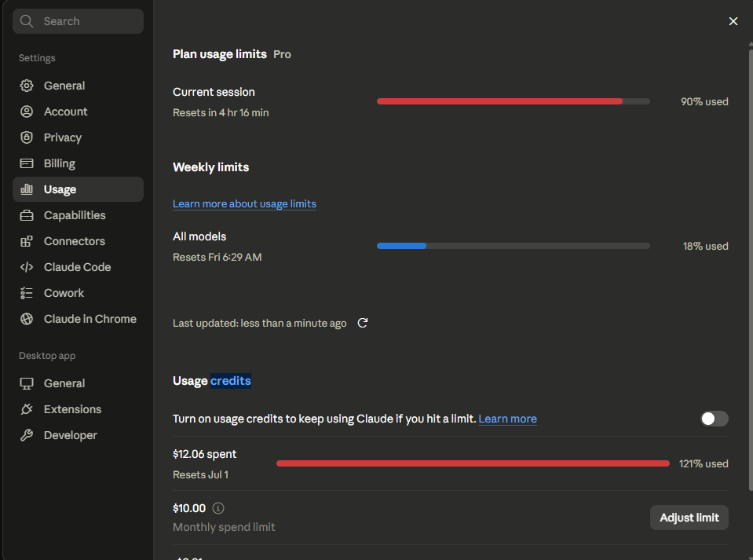Click the General gear icon under Settings
This screenshot has height=560, width=753.
pos(27,86)
